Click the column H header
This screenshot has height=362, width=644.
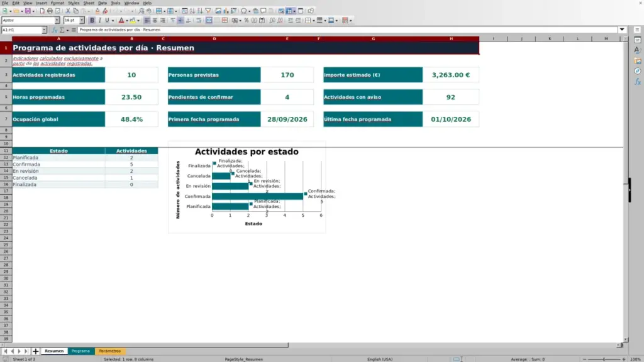point(451,38)
